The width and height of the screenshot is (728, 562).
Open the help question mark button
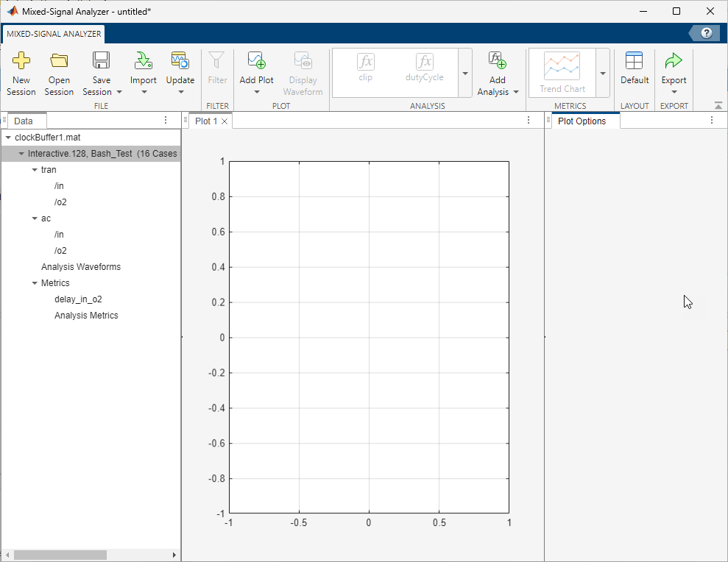pyautogui.click(x=707, y=33)
